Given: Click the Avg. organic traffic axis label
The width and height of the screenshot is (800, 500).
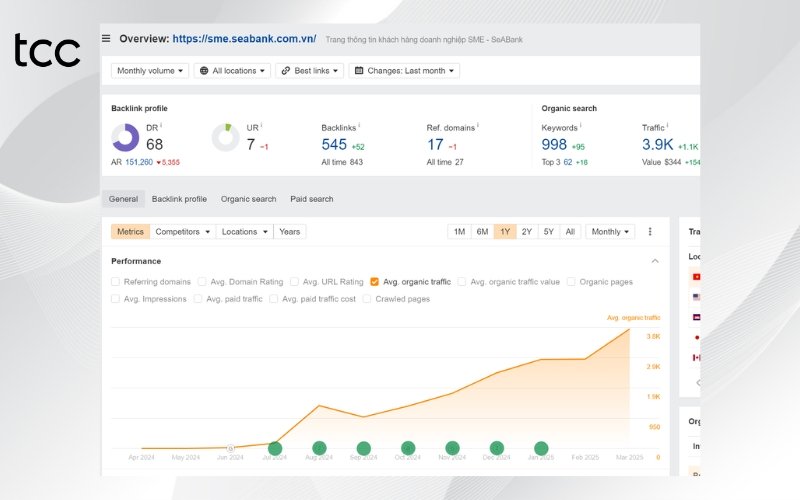Looking at the screenshot, I should (634, 318).
